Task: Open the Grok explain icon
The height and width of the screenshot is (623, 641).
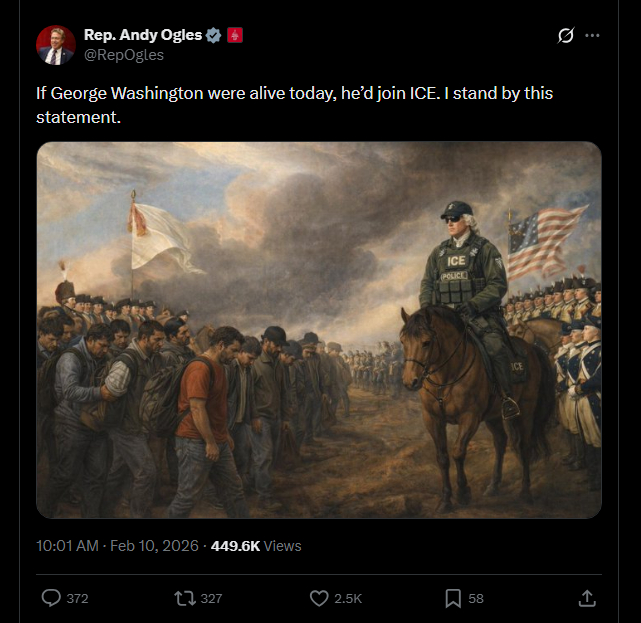Action: [565, 35]
